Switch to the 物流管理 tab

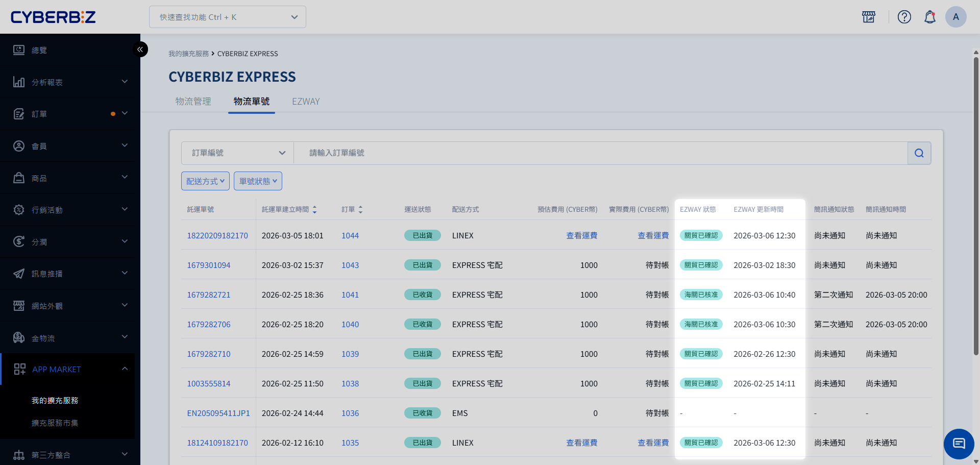coord(193,102)
